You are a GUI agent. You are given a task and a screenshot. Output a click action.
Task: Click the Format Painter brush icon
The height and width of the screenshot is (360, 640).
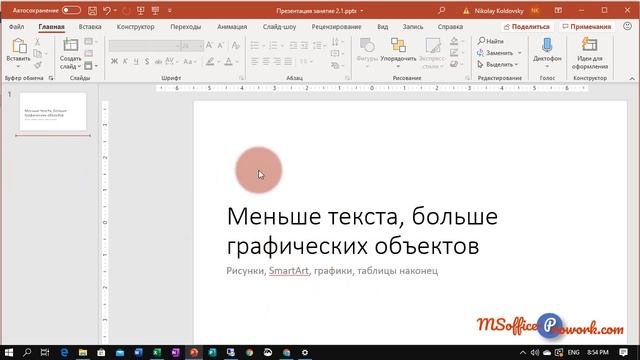click(38, 65)
